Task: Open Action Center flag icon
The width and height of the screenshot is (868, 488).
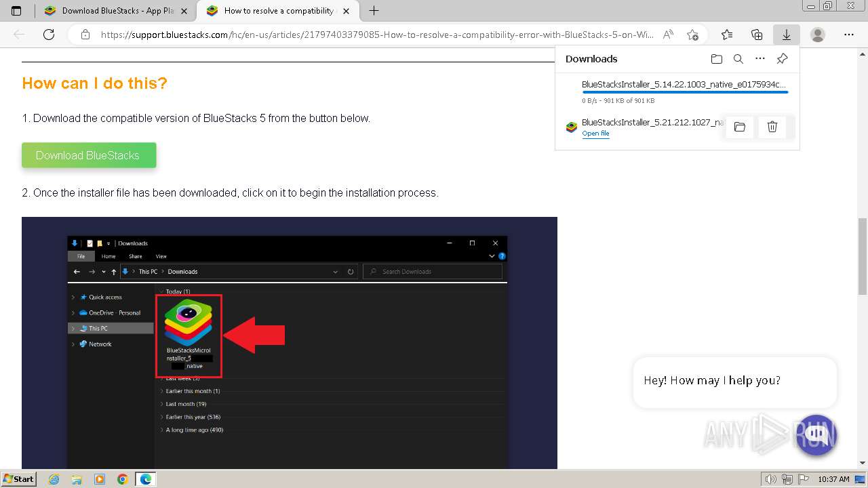Action: 803,479
